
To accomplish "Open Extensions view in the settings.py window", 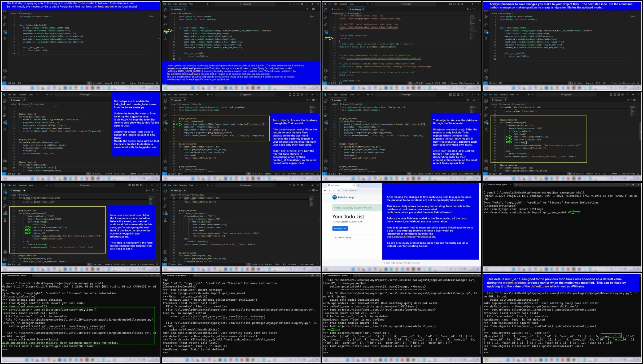I will [x=326, y=32].
